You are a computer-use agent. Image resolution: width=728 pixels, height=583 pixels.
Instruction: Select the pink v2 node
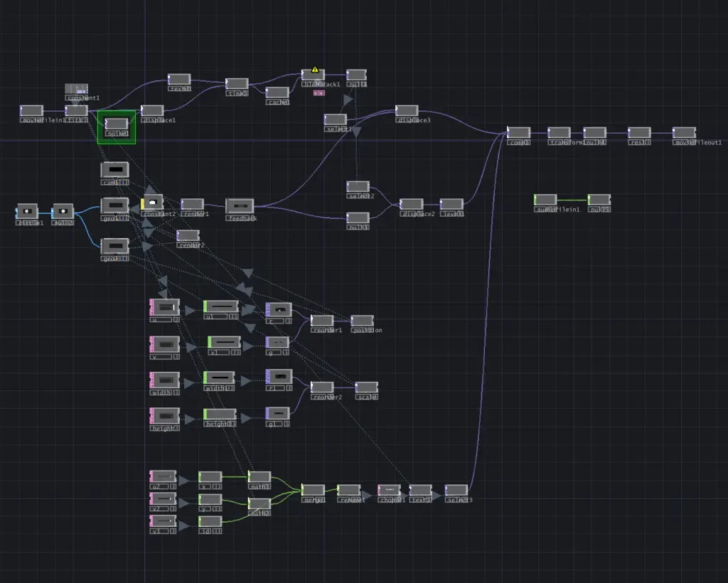(163, 498)
